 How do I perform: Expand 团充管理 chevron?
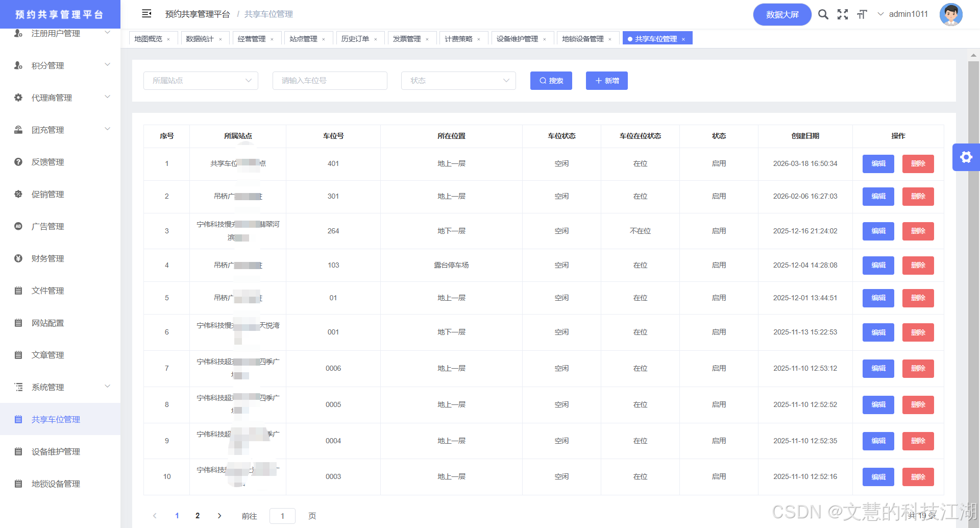click(x=108, y=129)
